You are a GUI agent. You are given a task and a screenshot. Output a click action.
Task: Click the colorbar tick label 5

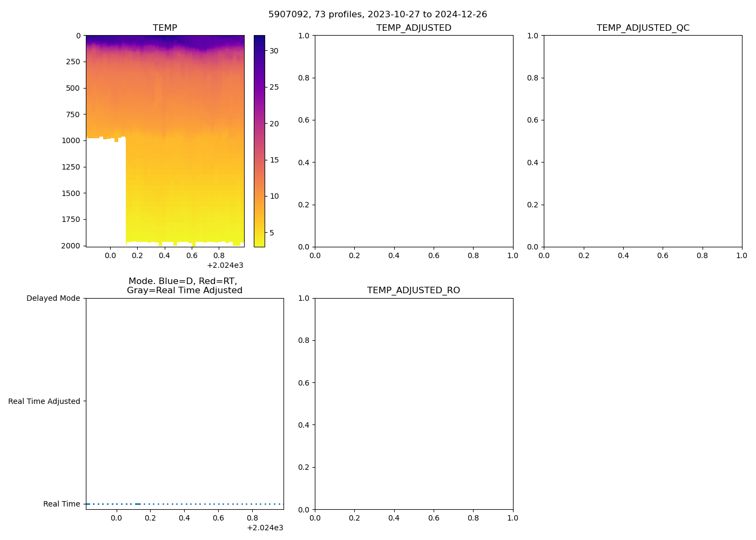coord(272,233)
